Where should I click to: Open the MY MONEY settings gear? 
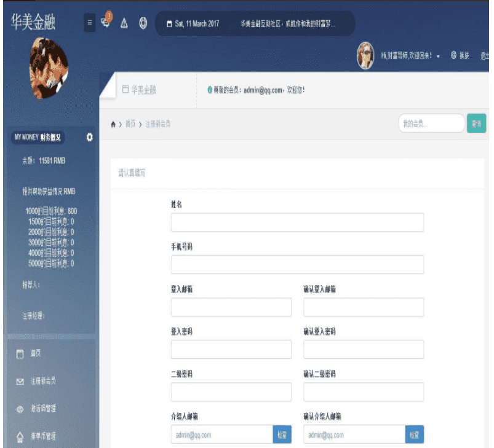[90, 136]
